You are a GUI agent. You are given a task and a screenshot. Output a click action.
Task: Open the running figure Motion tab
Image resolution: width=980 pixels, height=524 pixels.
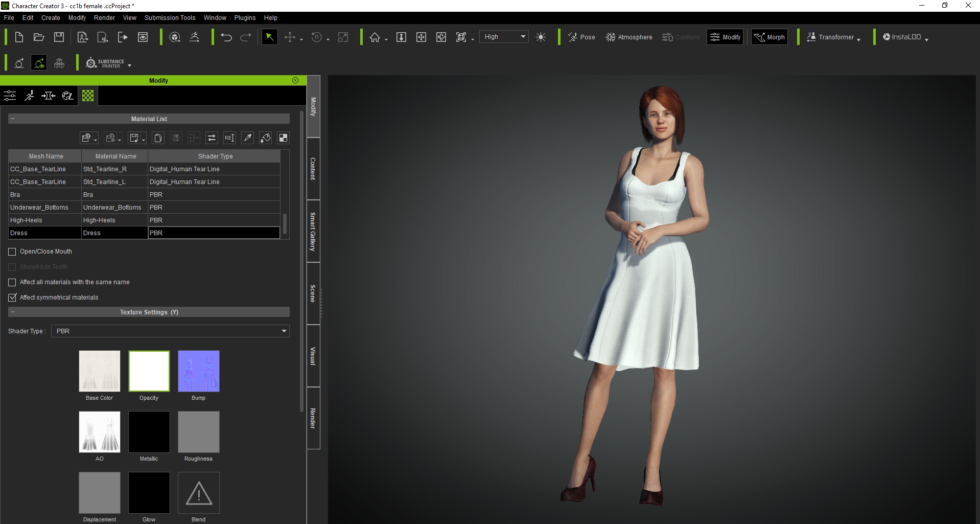click(x=29, y=96)
